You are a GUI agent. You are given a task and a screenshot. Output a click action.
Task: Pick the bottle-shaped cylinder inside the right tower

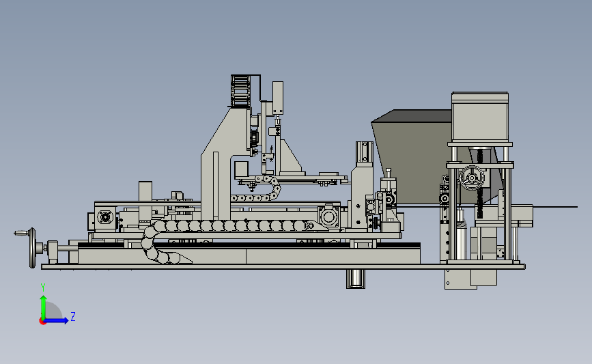462,234
